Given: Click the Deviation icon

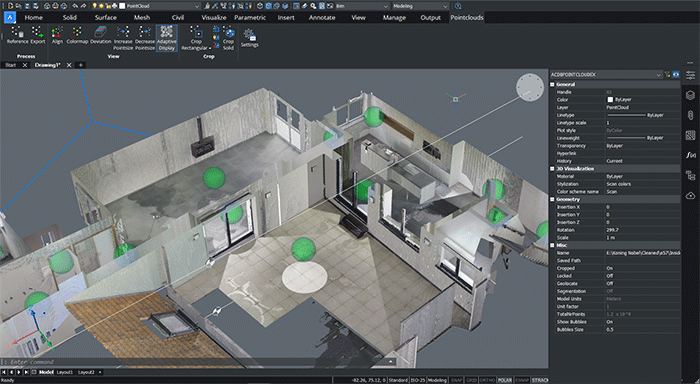Looking at the screenshot, I should pos(100,35).
